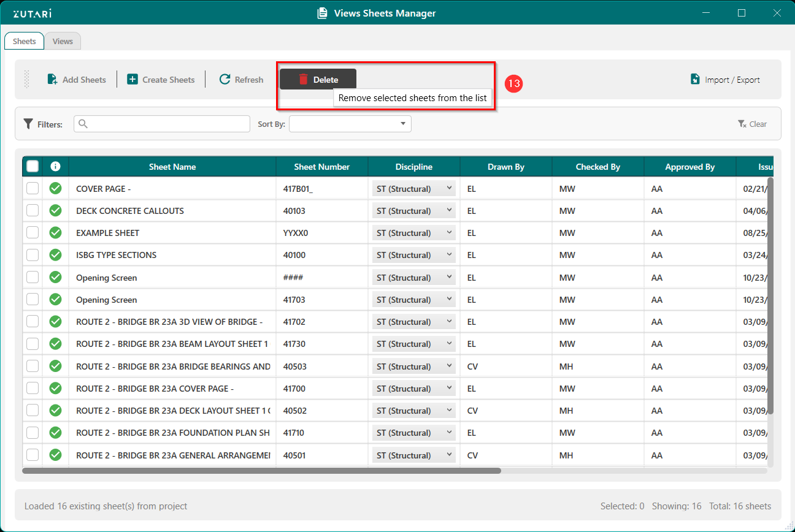
Task: Click the Refresh arrow icon
Action: click(225, 80)
